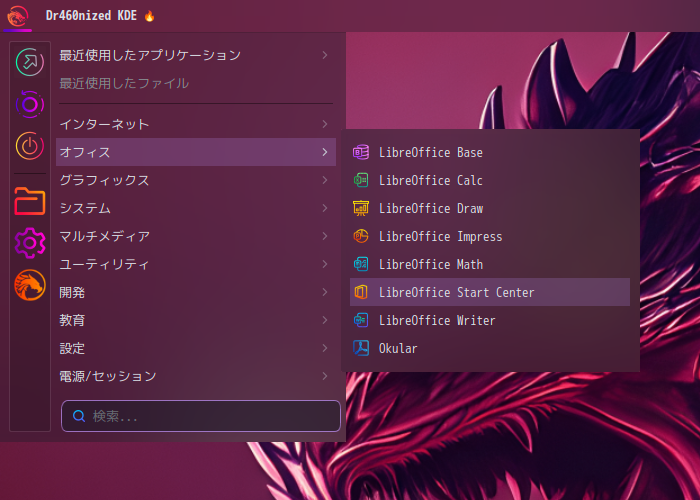Click the LibreOffice Calc spreadsheet icon
The height and width of the screenshot is (500, 700).
pyautogui.click(x=361, y=180)
